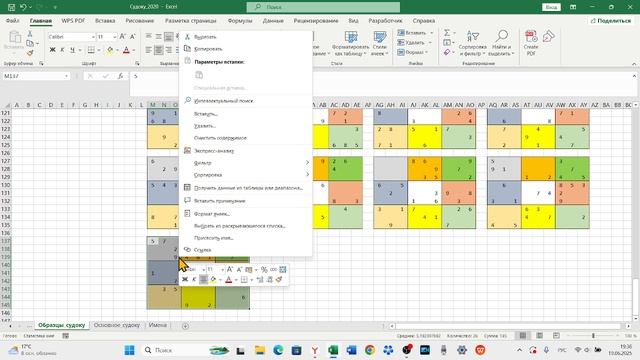
Task: Click the Поделиться share button
Action: (611, 20)
